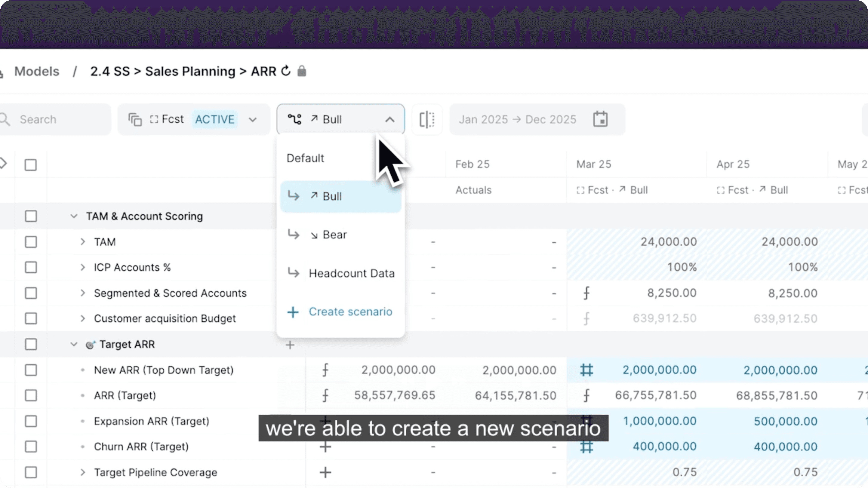Check the Expansion ARR (Target) checkbox
Image resolution: width=868 pixels, height=488 pixels.
click(31, 421)
